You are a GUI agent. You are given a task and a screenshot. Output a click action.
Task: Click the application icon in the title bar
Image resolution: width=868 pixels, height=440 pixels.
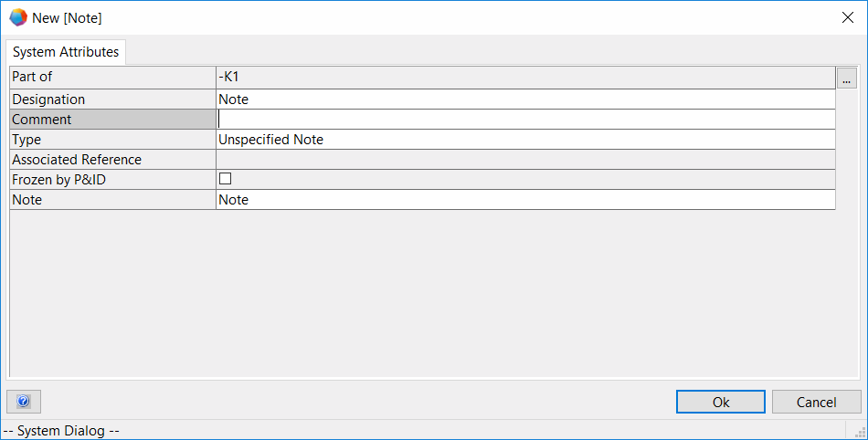[18, 18]
